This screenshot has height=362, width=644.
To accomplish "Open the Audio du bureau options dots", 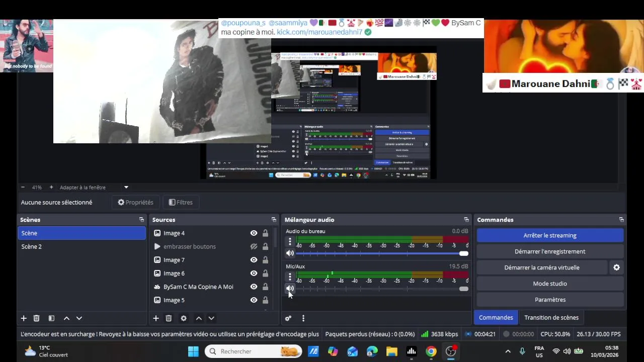I will [x=290, y=242].
